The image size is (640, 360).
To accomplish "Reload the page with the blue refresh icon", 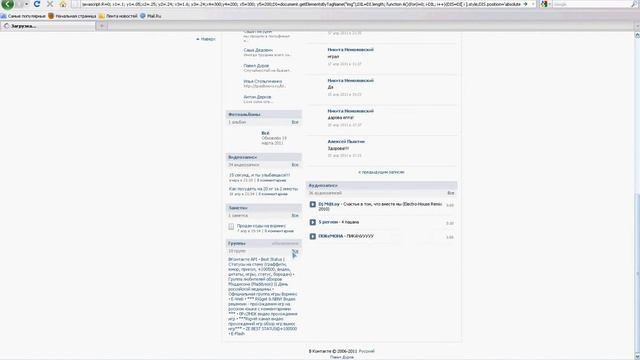I will click(37, 4).
